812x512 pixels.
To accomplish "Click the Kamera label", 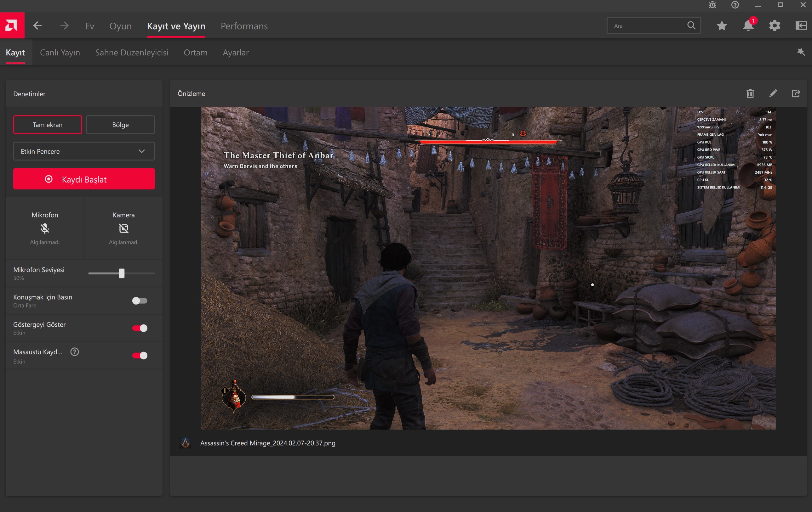I will [x=124, y=215].
